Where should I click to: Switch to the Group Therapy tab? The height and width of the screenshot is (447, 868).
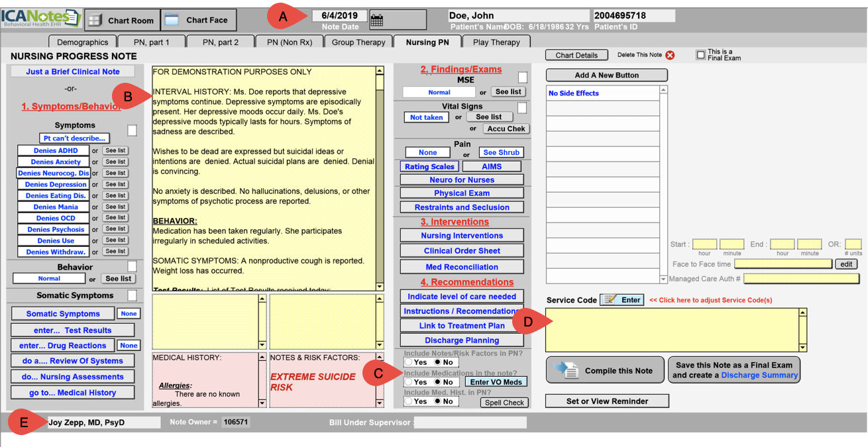point(358,42)
